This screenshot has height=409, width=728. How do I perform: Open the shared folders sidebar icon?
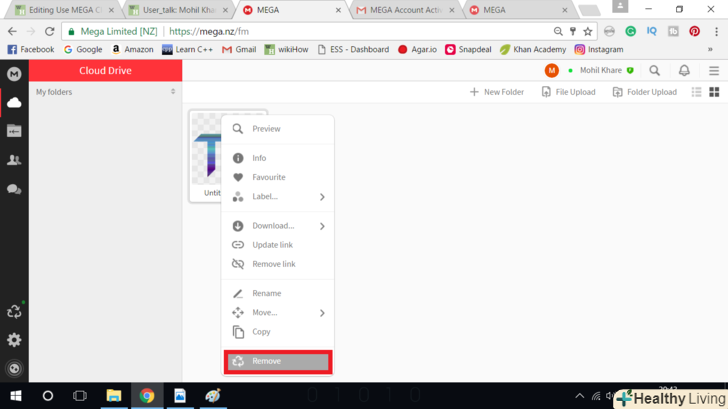(x=14, y=131)
